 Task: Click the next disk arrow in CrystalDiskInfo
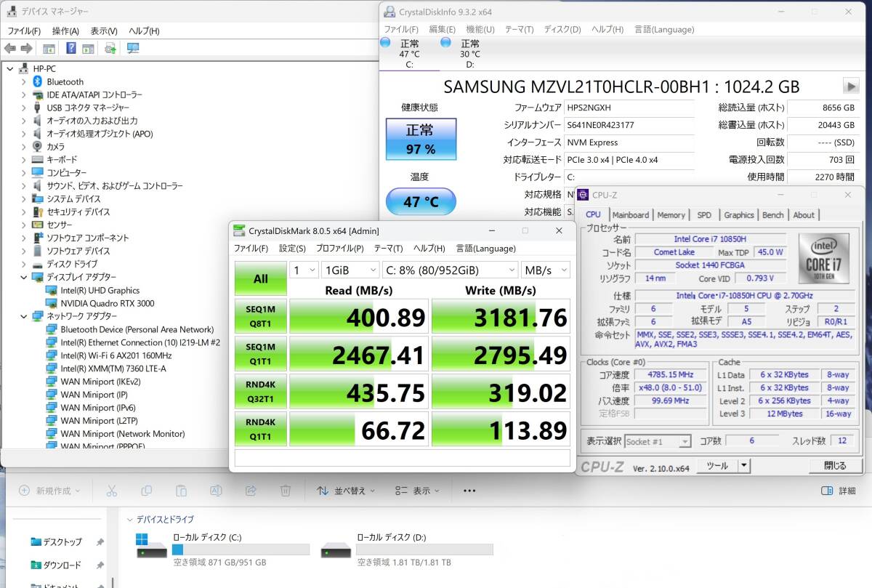coord(850,86)
